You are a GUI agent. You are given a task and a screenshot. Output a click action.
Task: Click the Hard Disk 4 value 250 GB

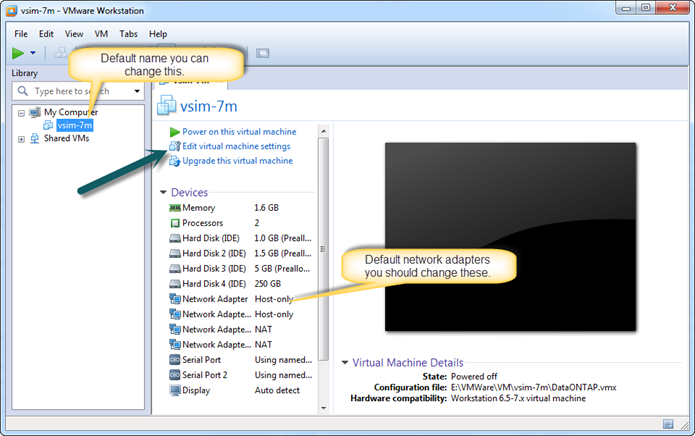[268, 284]
